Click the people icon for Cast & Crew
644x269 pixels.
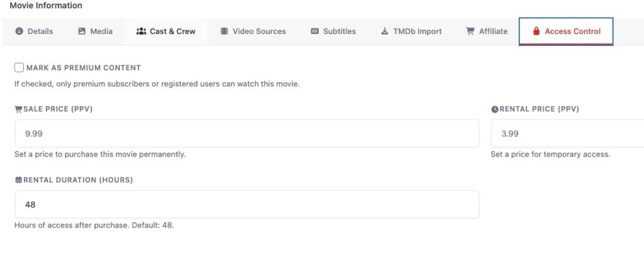(x=141, y=31)
